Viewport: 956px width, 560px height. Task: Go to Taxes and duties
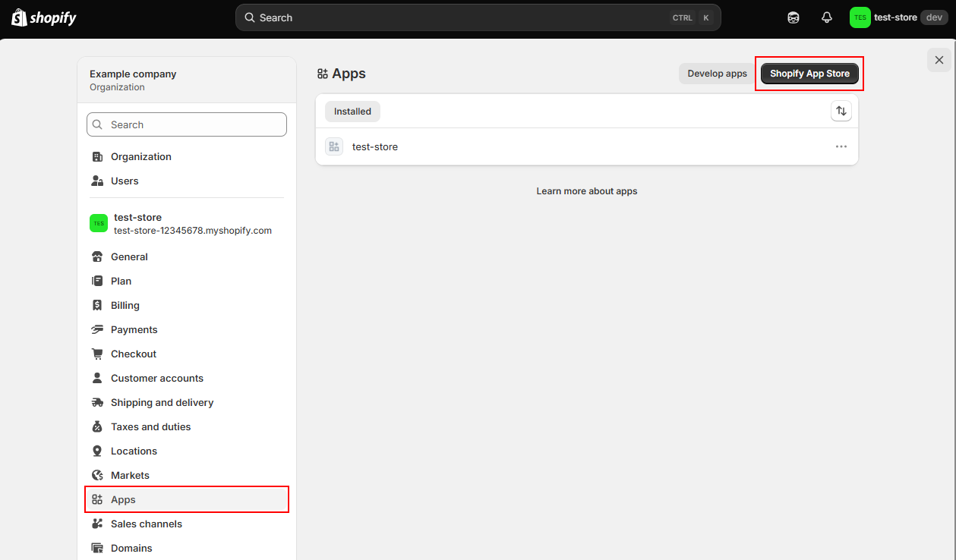(187, 426)
